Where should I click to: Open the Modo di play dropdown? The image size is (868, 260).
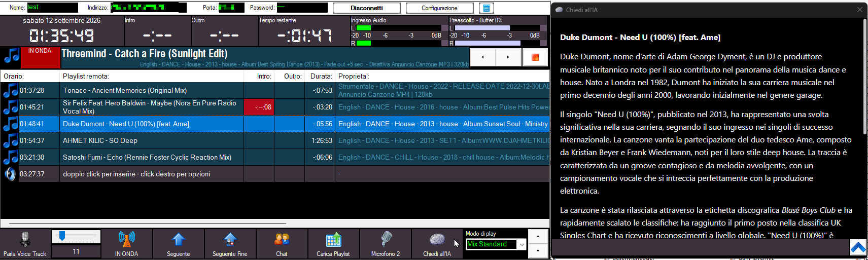[x=496, y=244]
